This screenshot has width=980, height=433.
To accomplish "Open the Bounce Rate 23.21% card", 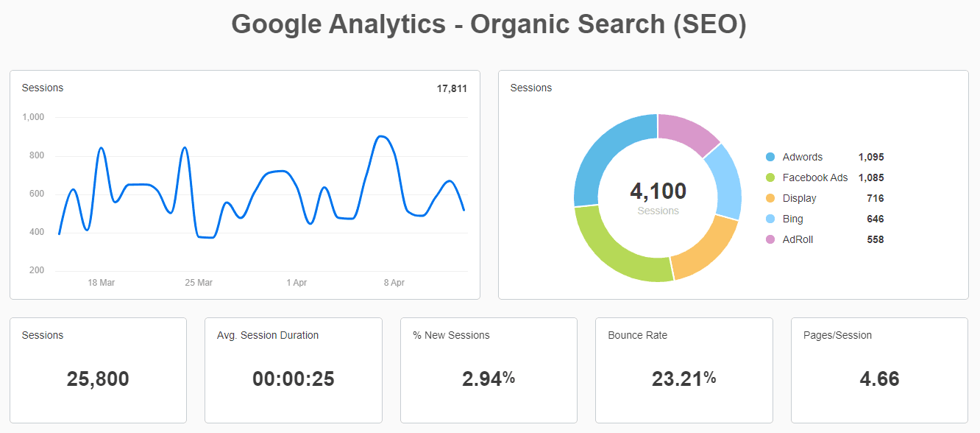I will [x=683, y=370].
